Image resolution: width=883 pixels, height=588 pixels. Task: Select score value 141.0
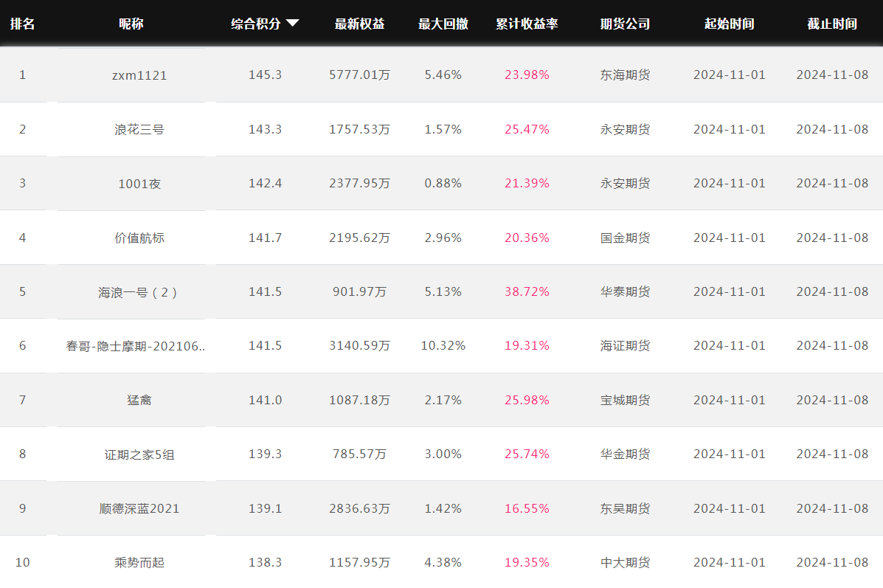266,400
